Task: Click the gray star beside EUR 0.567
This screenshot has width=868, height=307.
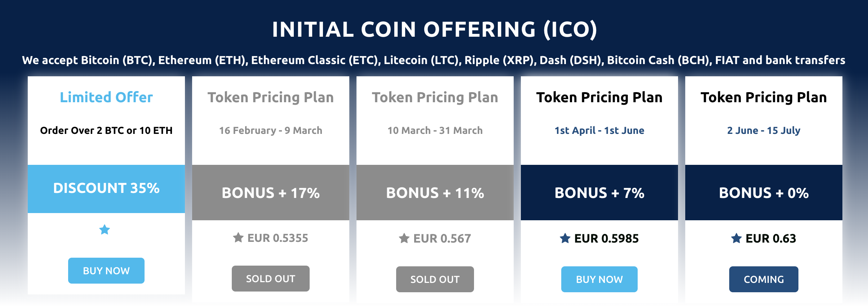Action: click(x=404, y=238)
